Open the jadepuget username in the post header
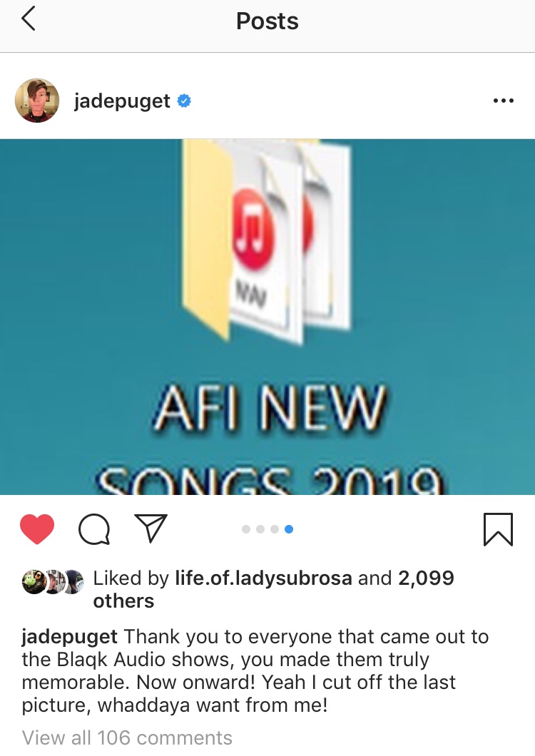 coord(122,101)
